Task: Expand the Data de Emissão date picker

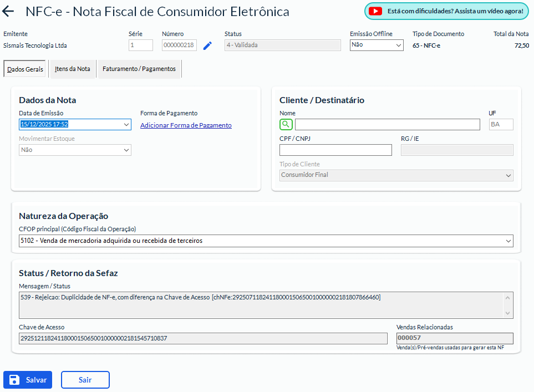Action: [x=126, y=125]
